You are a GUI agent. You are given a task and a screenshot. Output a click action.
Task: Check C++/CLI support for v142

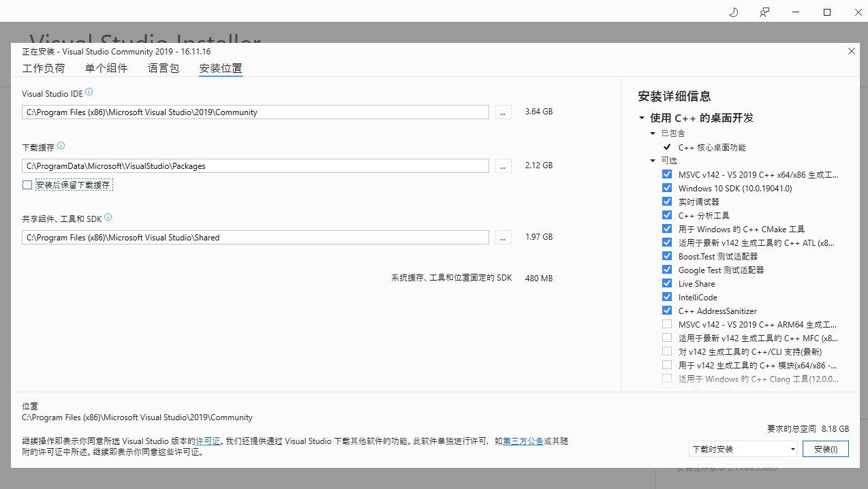click(667, 351)
